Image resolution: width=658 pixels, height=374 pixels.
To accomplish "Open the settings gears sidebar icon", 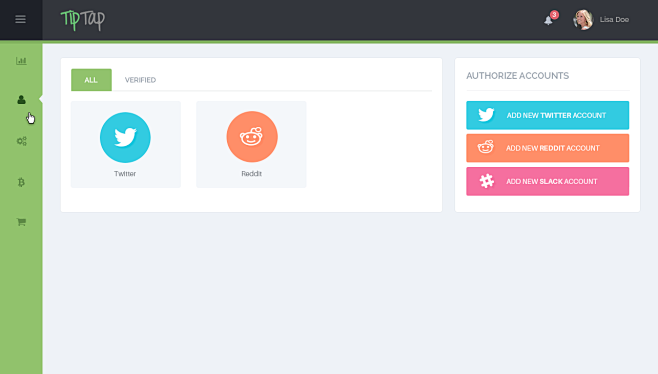I will click(22, 141).
